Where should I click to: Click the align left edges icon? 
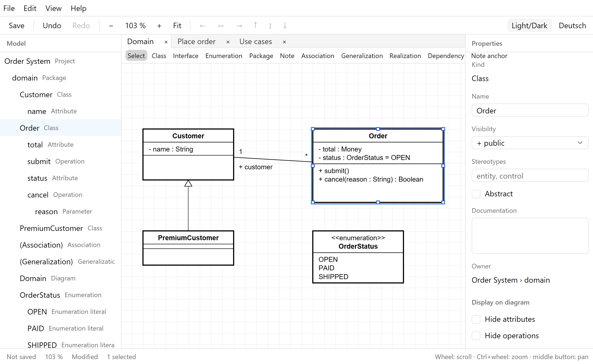tap(203, 26)
